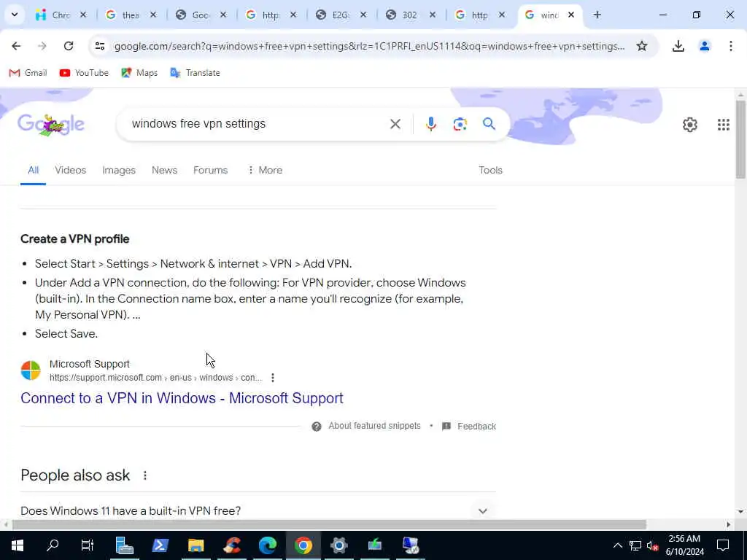Open PowerShell from the taskbar
The image size is (747, 560).
[x=160, y=545]
